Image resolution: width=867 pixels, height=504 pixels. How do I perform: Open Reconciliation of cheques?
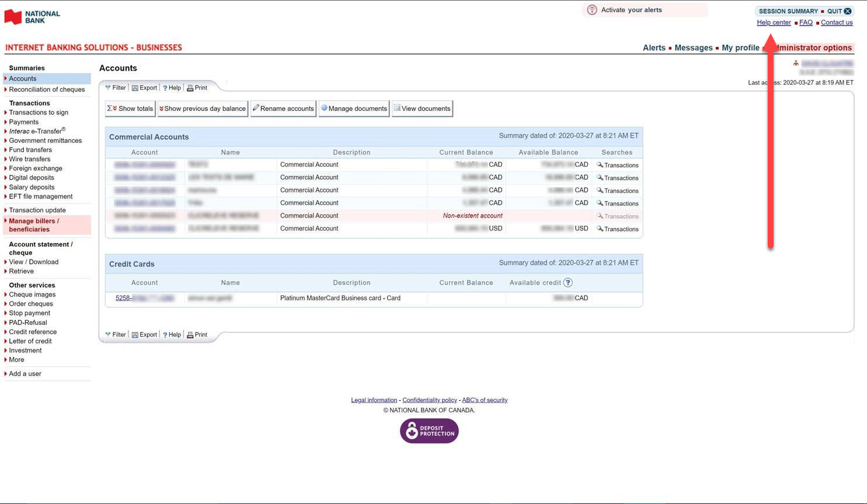[47, 90]
